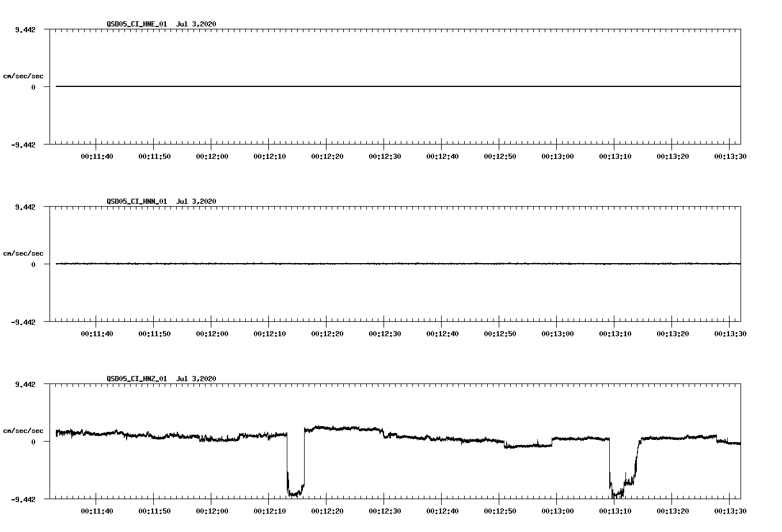Click 00:11:40 time label under HNE plot
Screen dimensions: 782x532
pyautogui.click(x=97, y=157)
